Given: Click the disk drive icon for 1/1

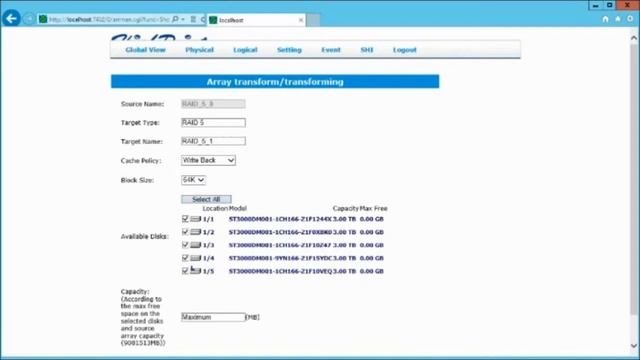Looking at the screenshot, I should click(x=196, y=219).
